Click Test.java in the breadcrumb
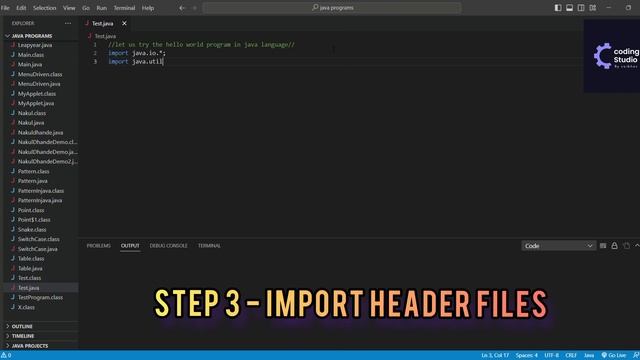Screen dimensions: 640x360 tap(105, 36)
